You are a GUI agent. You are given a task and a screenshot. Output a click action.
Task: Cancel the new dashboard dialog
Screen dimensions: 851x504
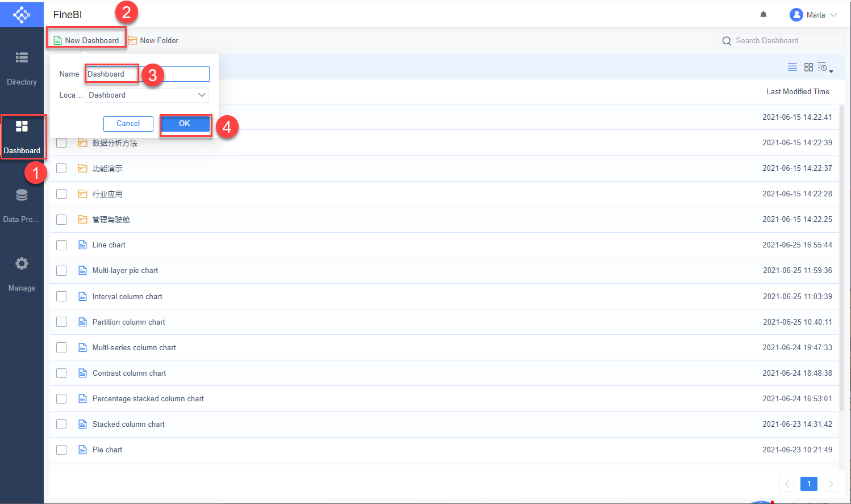128,124
